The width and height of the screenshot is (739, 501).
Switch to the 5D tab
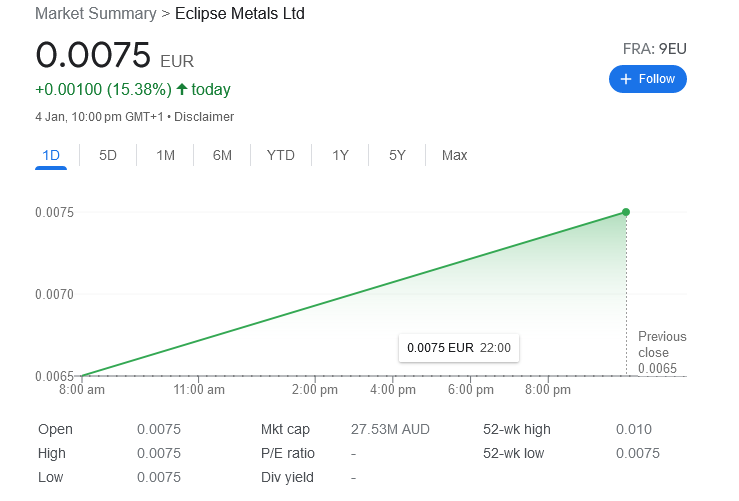tap(108, 156)
